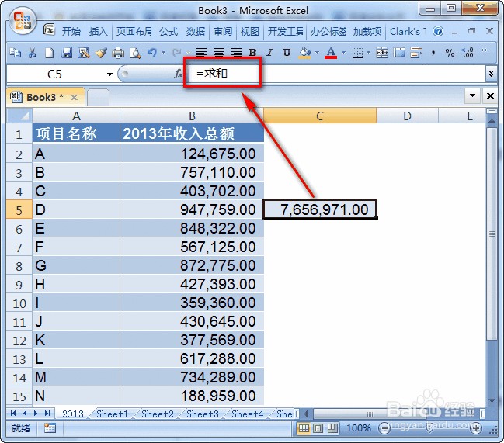The height and width of the screenshot is (443, 504).
Task: Create a new blank workbook icon
Action: [x=49, y=52]
